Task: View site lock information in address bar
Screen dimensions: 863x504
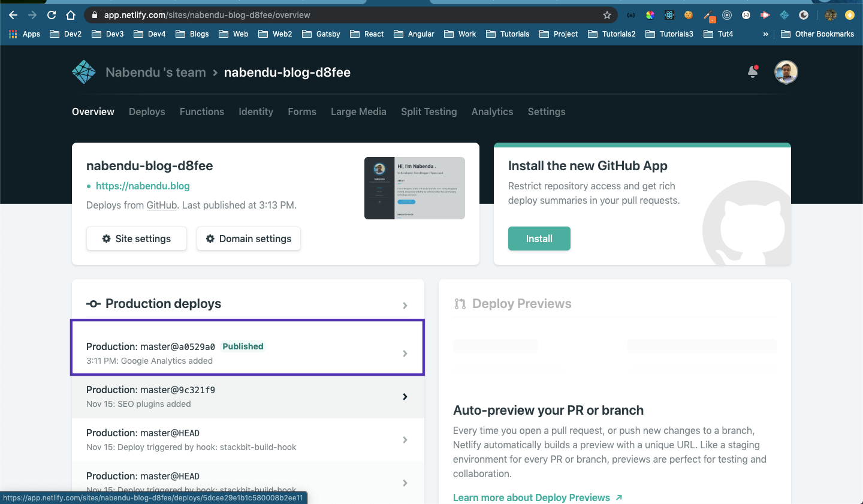Action: coord(95,15)
